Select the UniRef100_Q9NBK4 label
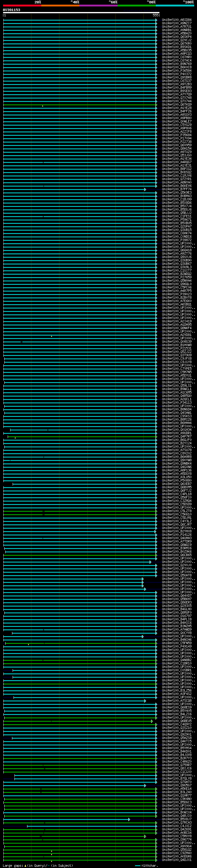197x868 pixels. click(176, 464)
